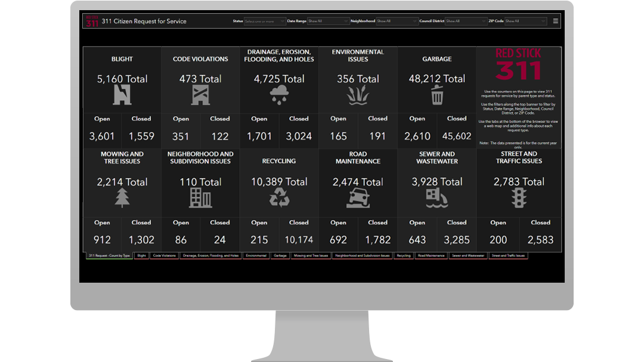
Task: Click the Code Violations 473 Total counter
Action: click(200, 79)
